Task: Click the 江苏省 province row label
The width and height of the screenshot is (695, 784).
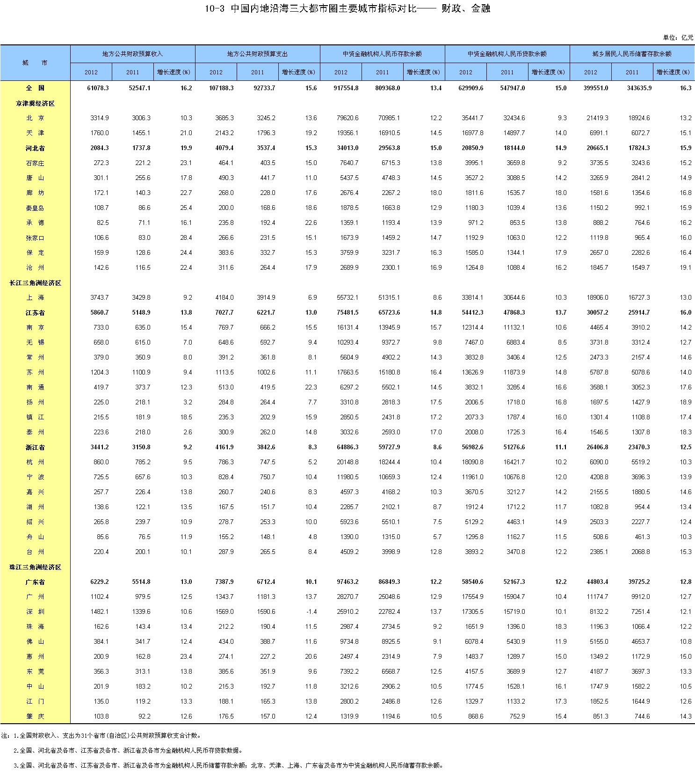Action: pos(35,313)
